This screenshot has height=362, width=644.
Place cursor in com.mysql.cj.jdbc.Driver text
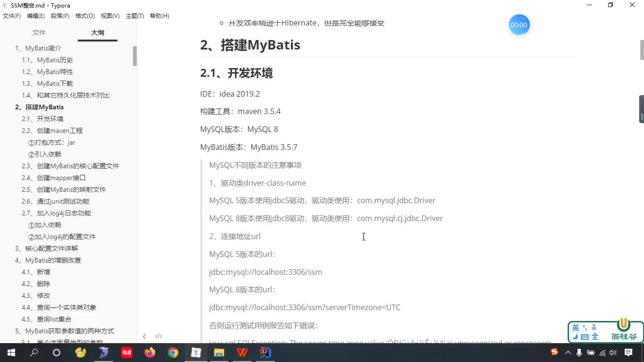pos(400,218)
